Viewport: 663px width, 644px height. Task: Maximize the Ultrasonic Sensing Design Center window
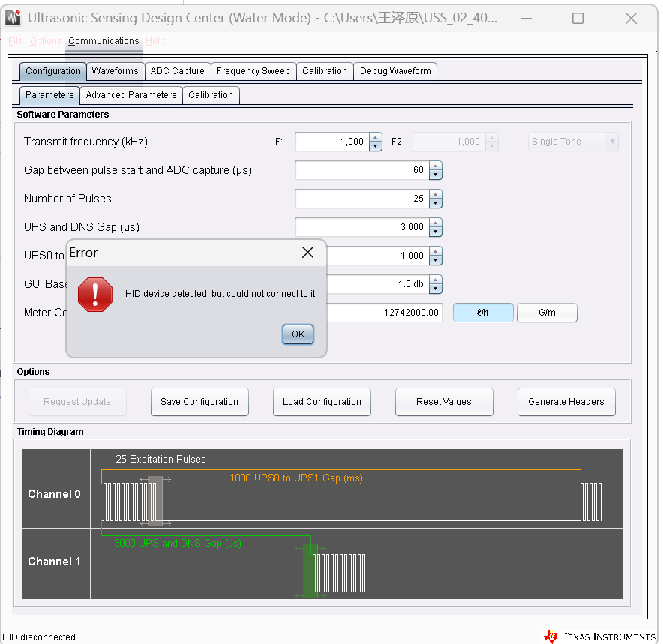pyautogui.click(x=577, y=18)
